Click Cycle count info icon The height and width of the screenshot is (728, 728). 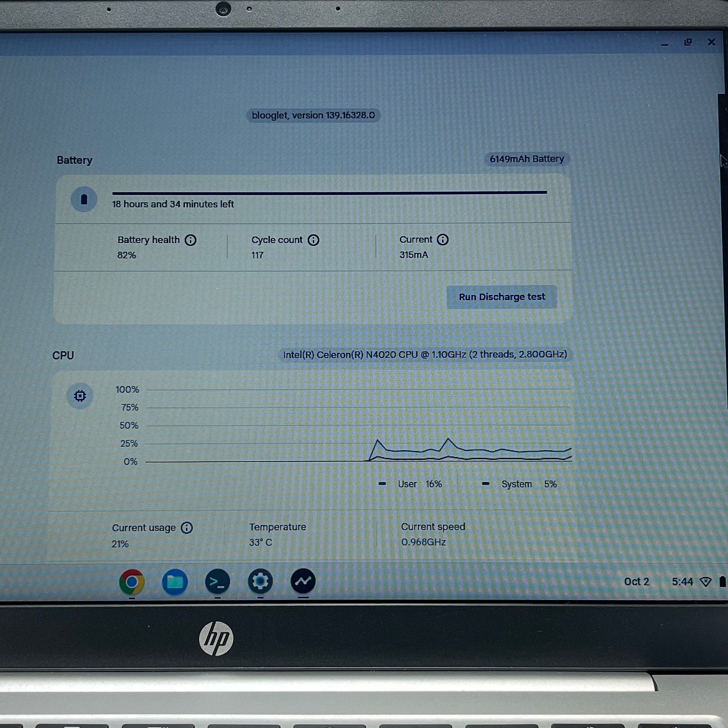(x=313, y=240)
